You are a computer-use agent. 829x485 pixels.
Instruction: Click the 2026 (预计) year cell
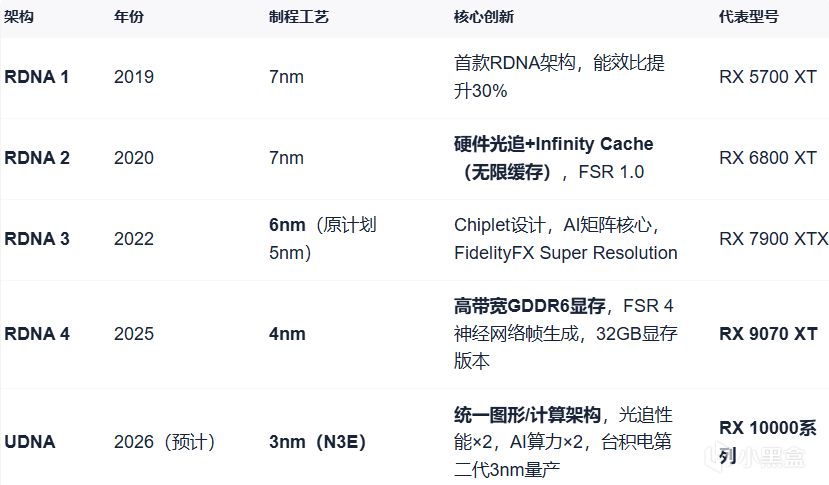[165, 442]
